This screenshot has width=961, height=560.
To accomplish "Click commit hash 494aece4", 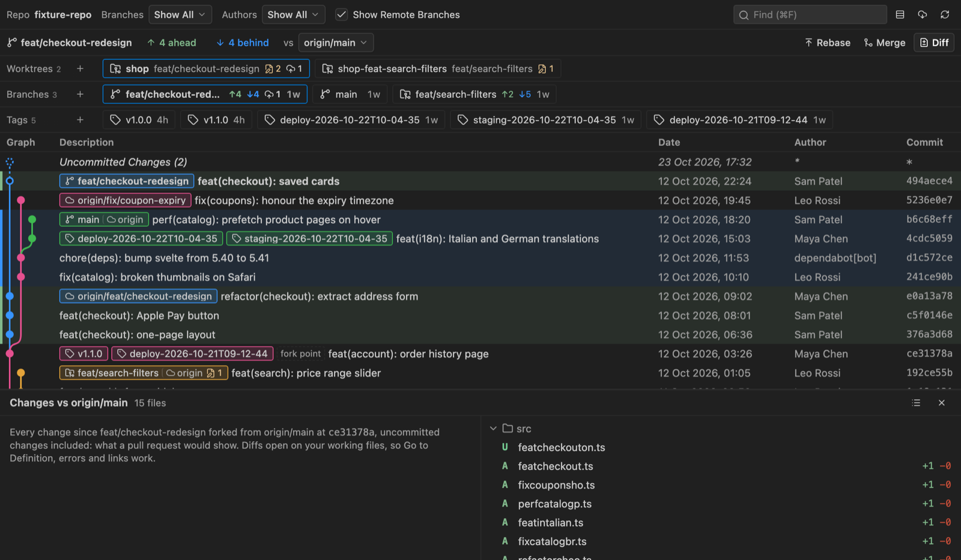I will click(x=929, y=181).
